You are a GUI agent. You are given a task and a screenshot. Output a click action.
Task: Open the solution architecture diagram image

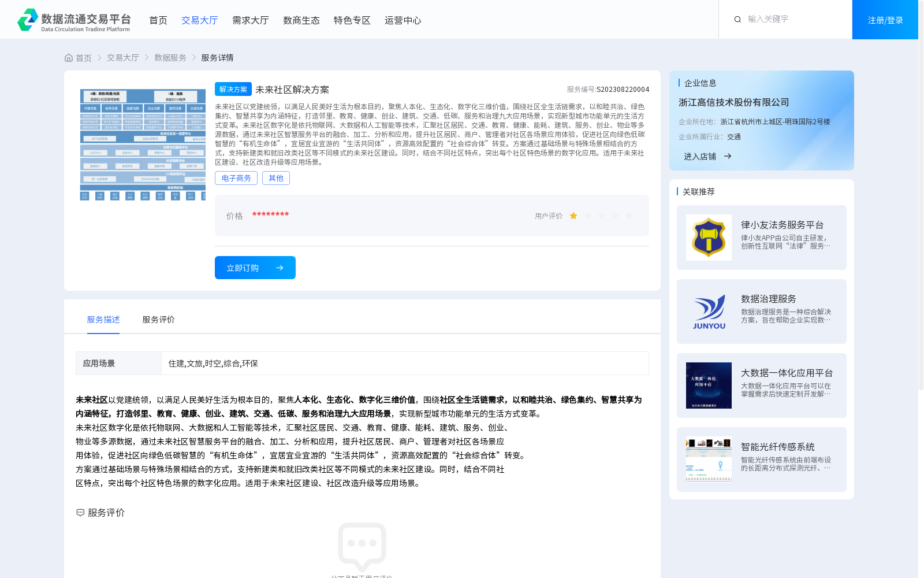tap(143, 144)
